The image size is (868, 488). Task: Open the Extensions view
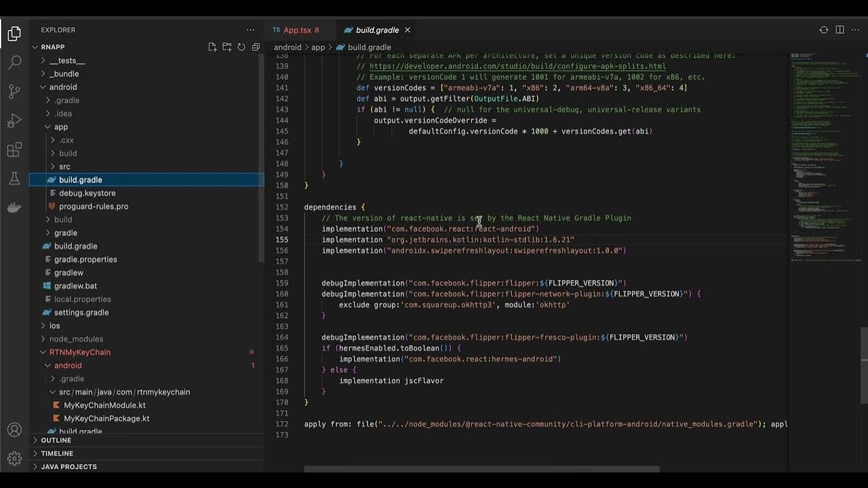[14, 150]
